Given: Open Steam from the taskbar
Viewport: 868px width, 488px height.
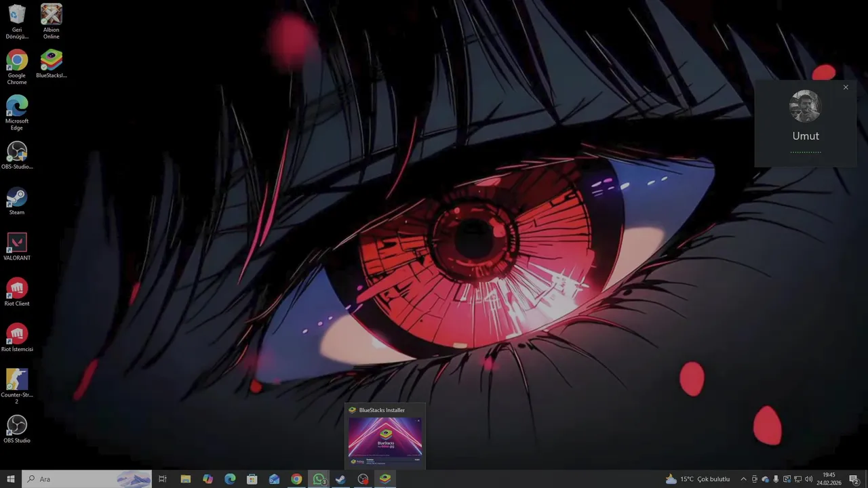Looking at the screenshot, I should 340,479.
